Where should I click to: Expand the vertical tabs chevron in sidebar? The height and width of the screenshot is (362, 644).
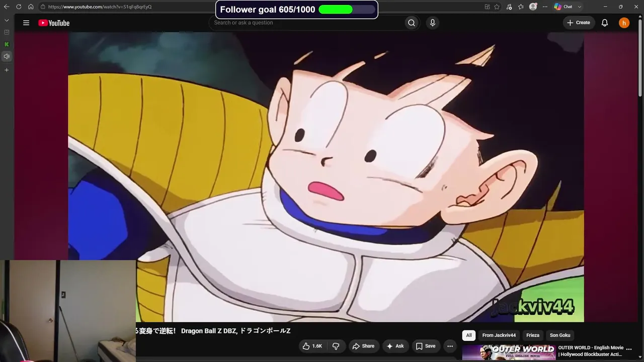click(x=7, y=20)
